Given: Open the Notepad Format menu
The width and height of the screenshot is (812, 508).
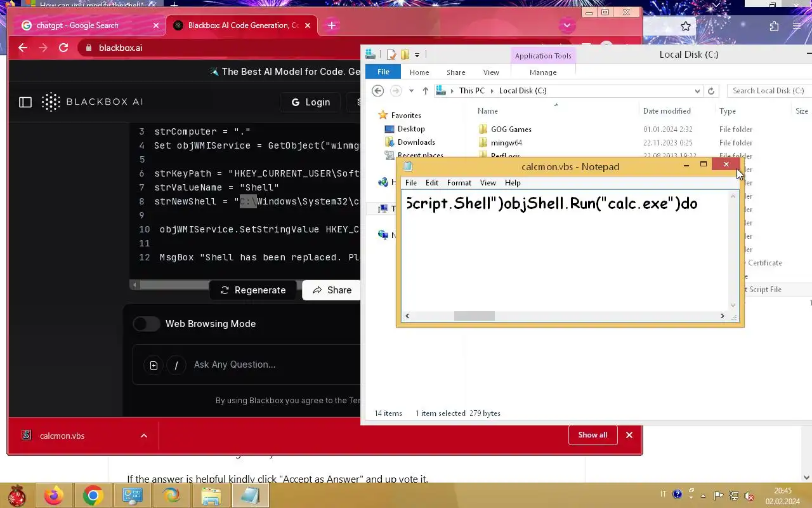Looking at the screenshot, I should pyautogui.click(x=459, y=183).
